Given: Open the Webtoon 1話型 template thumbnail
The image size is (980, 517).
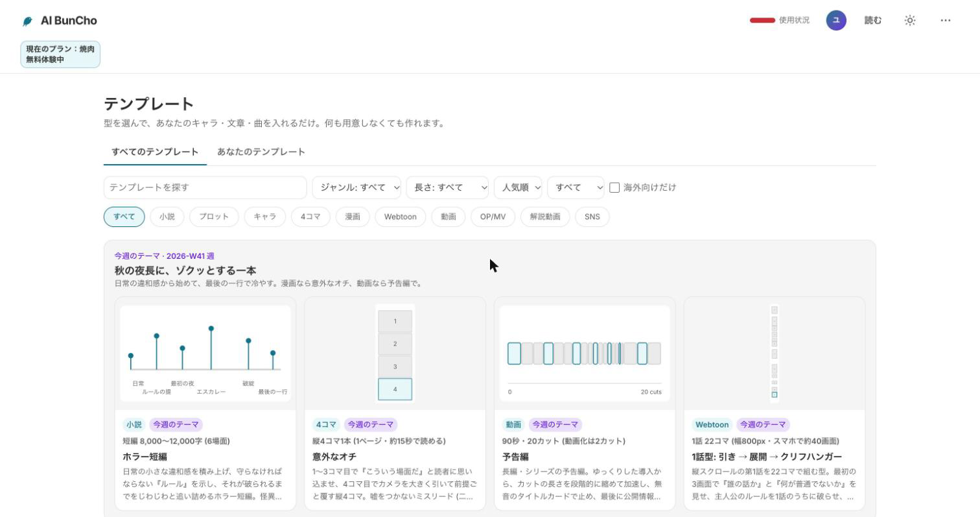Looking at the screenshot, I should 775,354.
